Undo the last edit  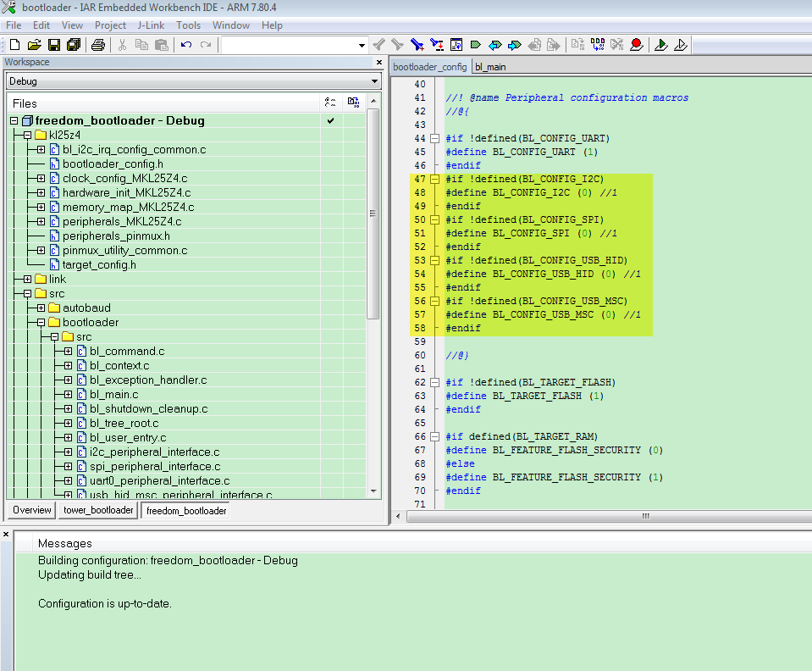tap(186, 45)
